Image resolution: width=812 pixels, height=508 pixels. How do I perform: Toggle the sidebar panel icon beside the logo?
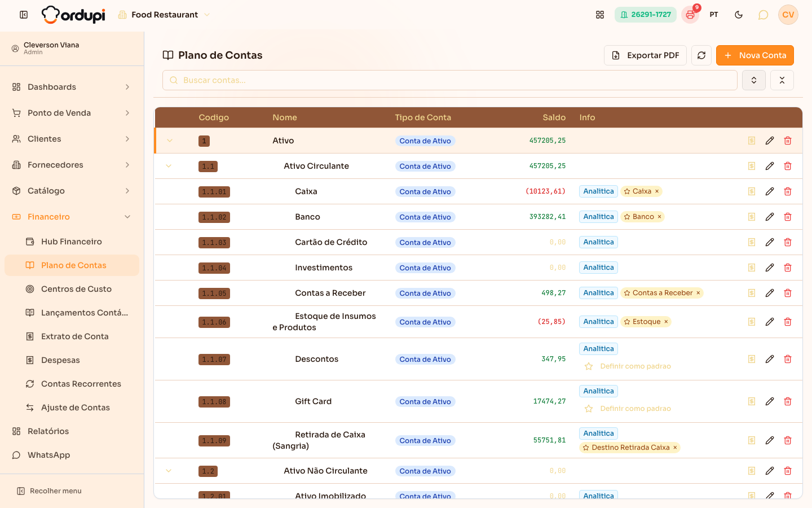(x=24, y=15)
